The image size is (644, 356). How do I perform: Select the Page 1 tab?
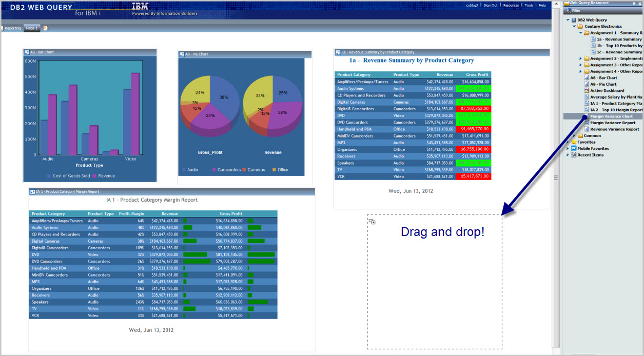[x=31, y=28]
